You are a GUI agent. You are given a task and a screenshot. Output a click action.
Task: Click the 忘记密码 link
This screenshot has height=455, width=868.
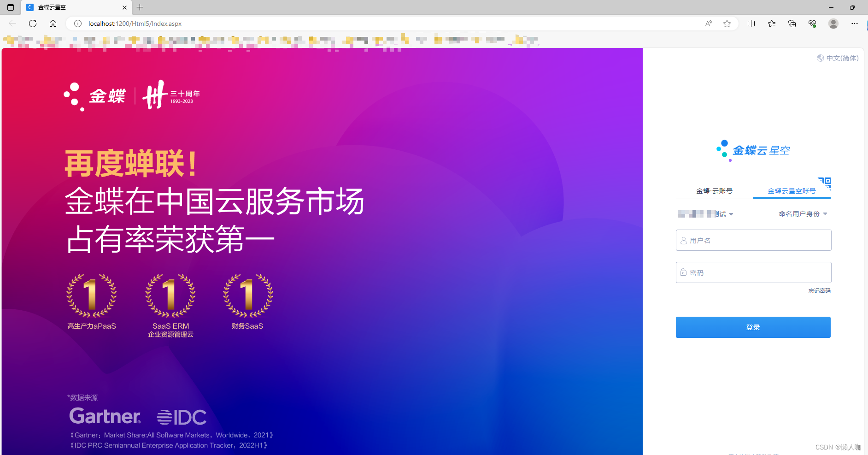(819, 291)
